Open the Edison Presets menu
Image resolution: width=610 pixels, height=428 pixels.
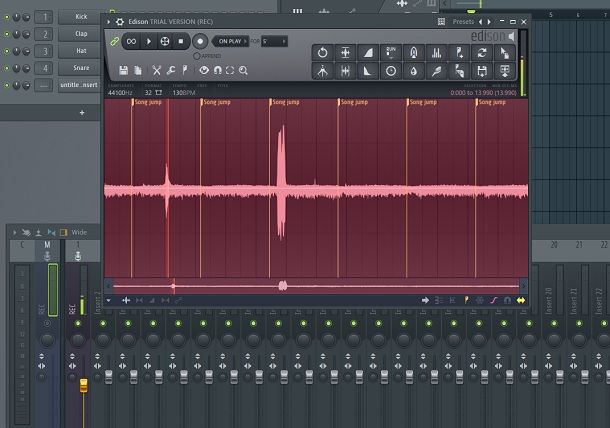point(463,22)
